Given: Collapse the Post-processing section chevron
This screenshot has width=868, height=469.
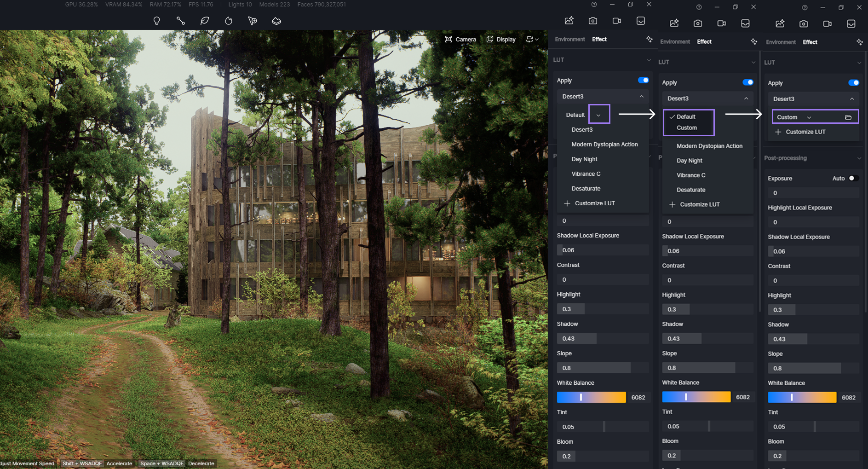Looking at the screenshot, I should pyautogui.click(x=859, y=158).
